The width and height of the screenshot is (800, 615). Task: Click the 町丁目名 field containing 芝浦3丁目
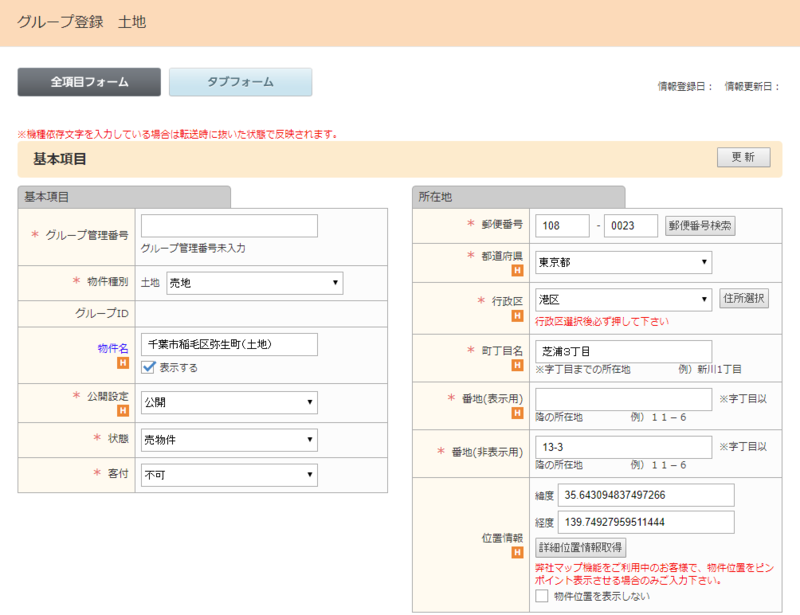pos(623,352)
